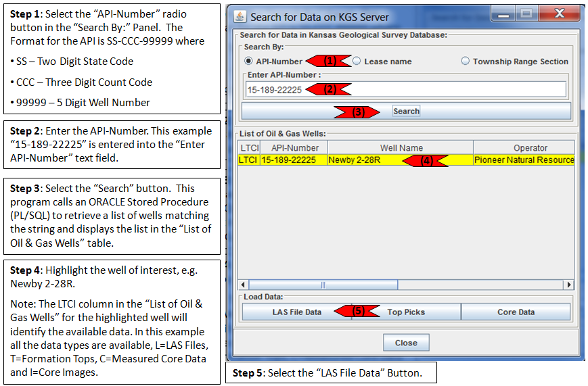Maximize the Search for Data window
The image size is (588, 386).
pos(527,15)
